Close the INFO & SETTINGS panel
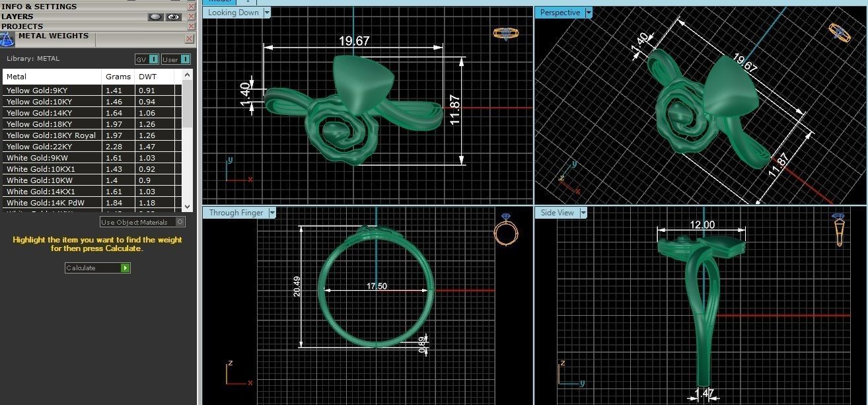This screenshot has height=405, width=868. pyautogui.click(x=192, y=7)
